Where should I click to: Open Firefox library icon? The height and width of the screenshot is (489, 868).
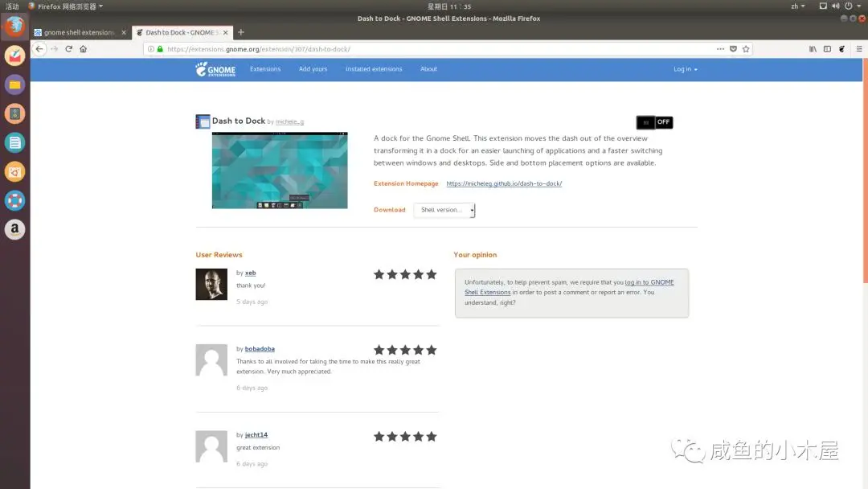[813, 49]
